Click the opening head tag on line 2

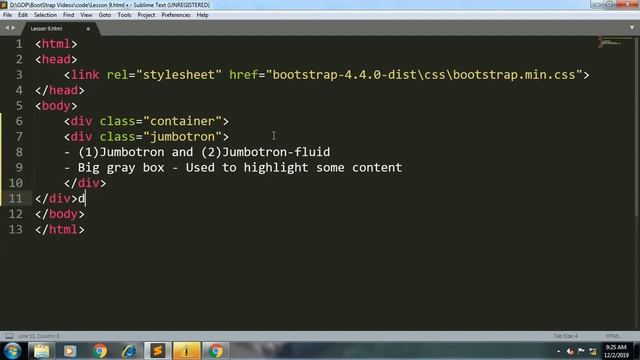[56, 60]
